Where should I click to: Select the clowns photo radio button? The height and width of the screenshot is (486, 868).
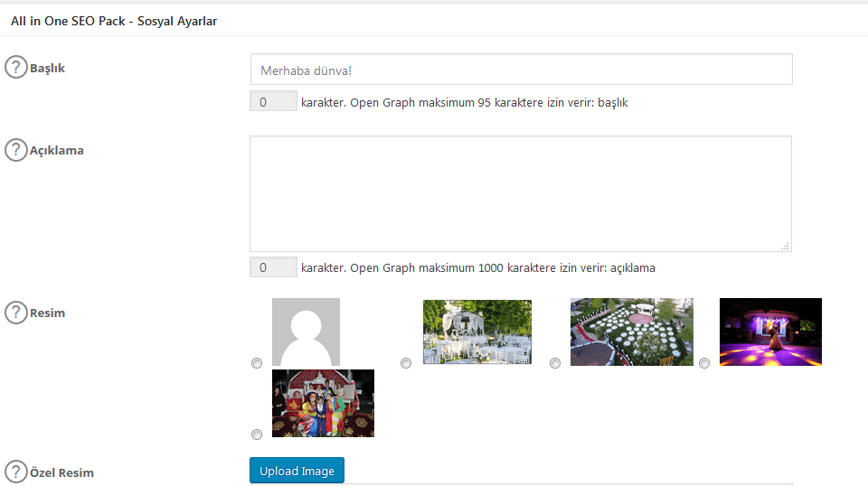[256, 435]
